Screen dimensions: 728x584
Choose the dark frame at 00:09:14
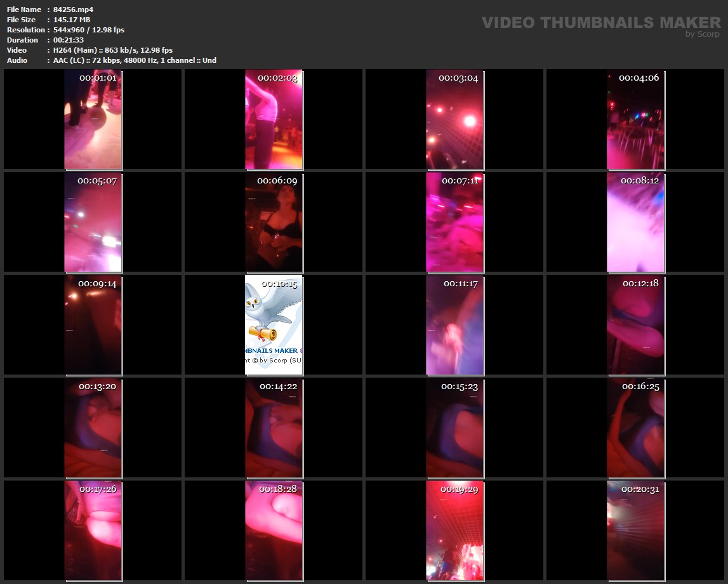pos(93,326)
